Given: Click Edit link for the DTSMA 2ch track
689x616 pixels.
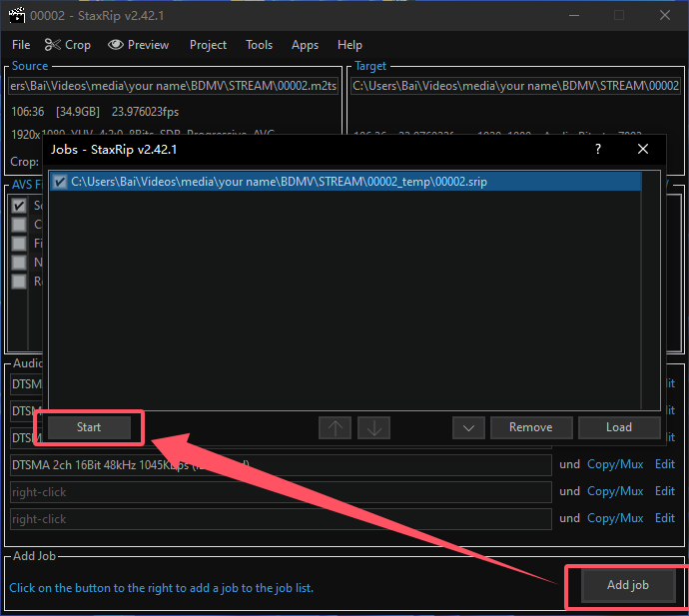Looking at the screenshot, I should [x=664, y=464].
